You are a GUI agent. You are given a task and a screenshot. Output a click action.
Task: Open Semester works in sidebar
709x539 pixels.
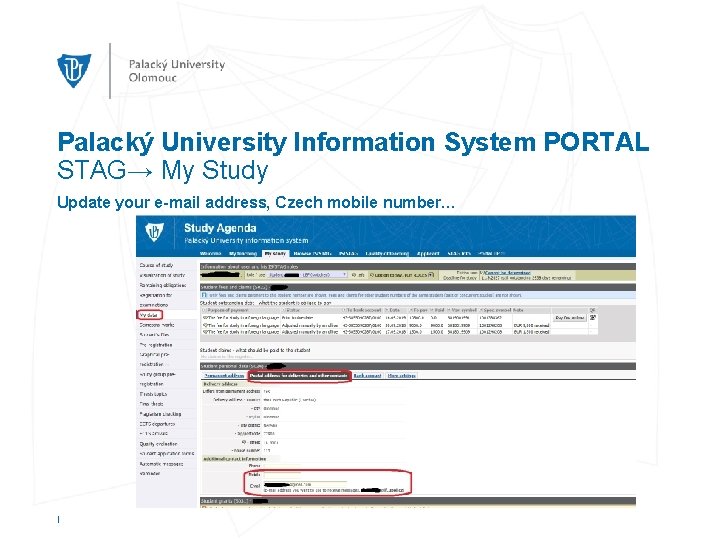tap(157, 325)
